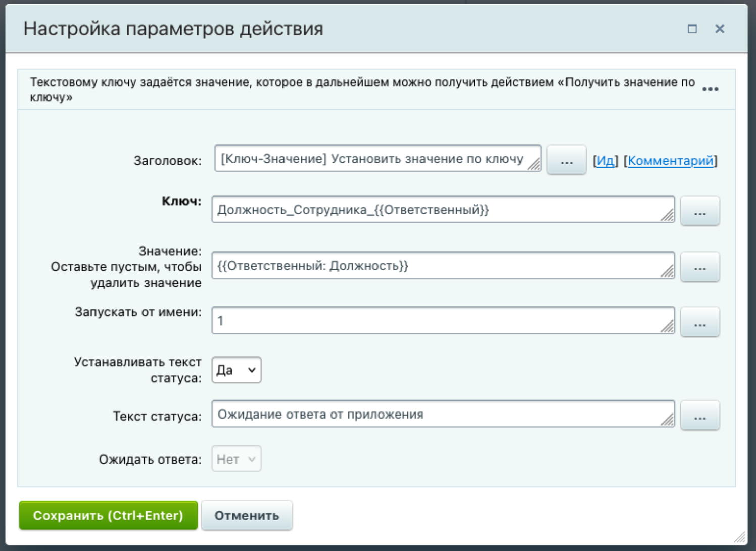
Task: Open value picker beside the Значение field
Action: coord(699,267)
